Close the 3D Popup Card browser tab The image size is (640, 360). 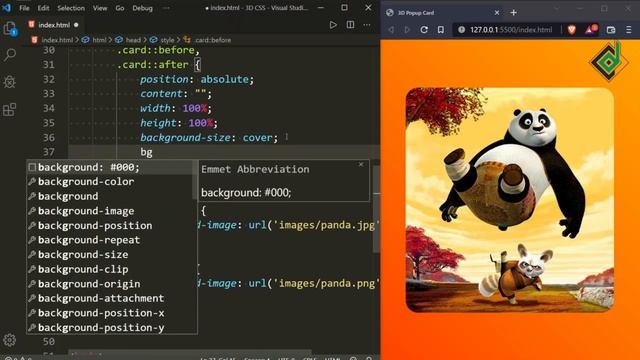click(x=497, y=13)
